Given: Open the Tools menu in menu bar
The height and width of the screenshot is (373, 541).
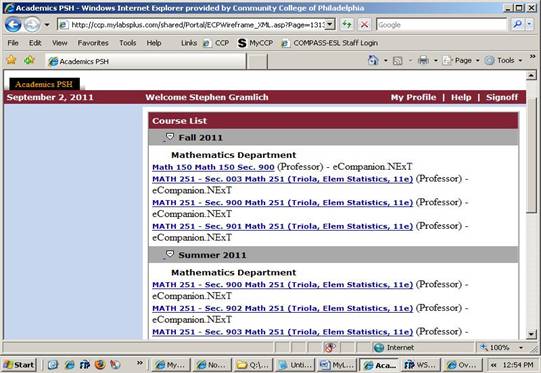Looking at the screenshot, I should [128, 43].
